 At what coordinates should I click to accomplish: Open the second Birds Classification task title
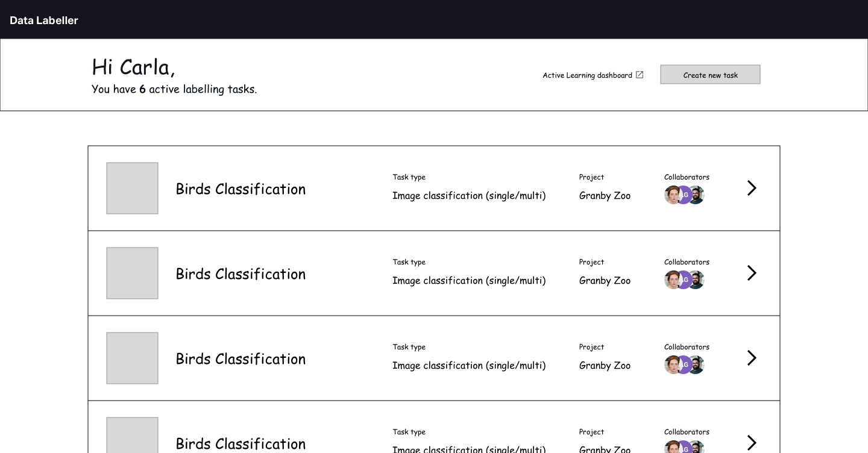pyautogui.click(x=241, y=274)
